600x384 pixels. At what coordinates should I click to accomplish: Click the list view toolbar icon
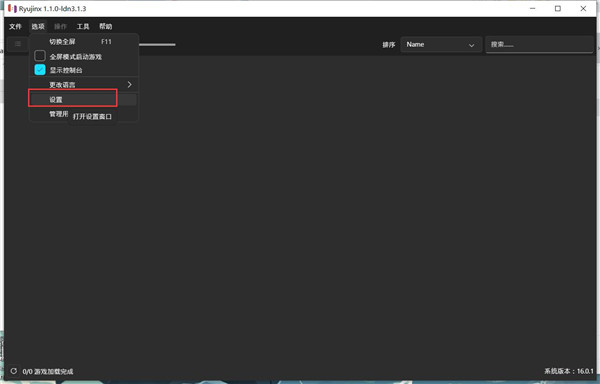(x=18, y=44)
